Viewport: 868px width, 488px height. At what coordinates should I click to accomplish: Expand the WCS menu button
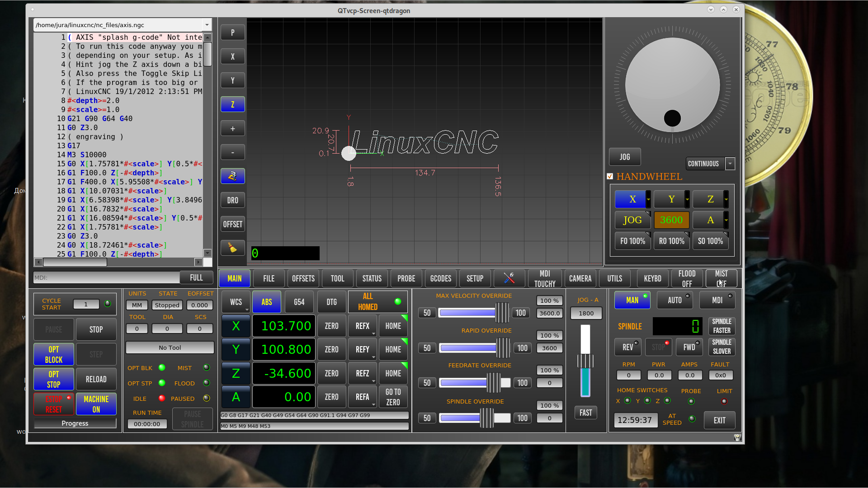coord(236,302)
